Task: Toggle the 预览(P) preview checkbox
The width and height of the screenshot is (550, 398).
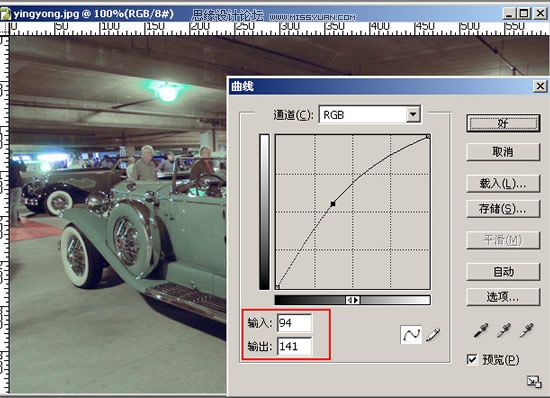Action: click(x=472, y=359)
